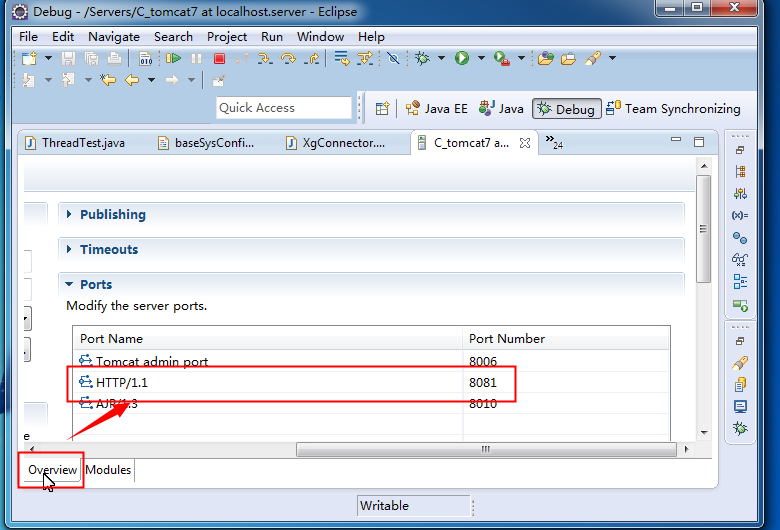Click the vertical scrollbar down arrow
The image size is (780, 530).
click(x=704, y=432)
